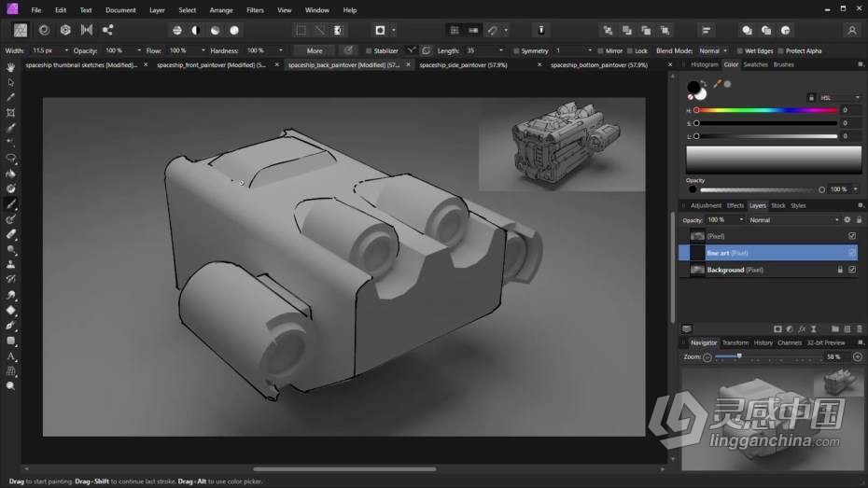Switch to Export Persona

tap(108, 30)
